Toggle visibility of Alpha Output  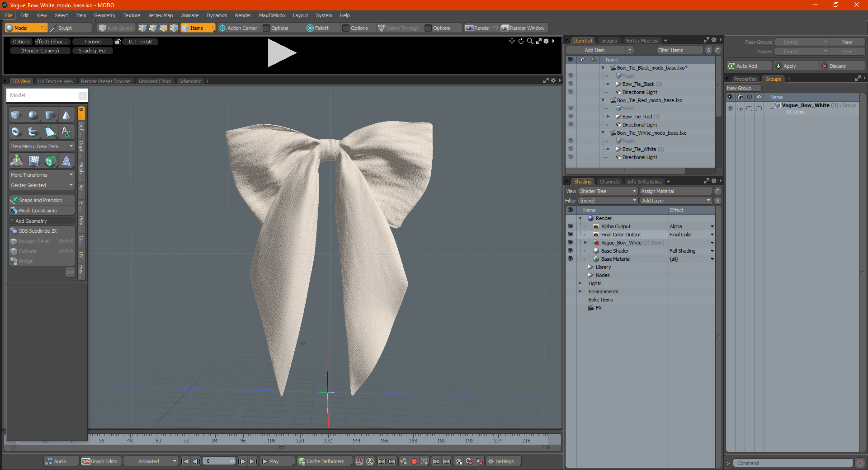click(570, 226)
